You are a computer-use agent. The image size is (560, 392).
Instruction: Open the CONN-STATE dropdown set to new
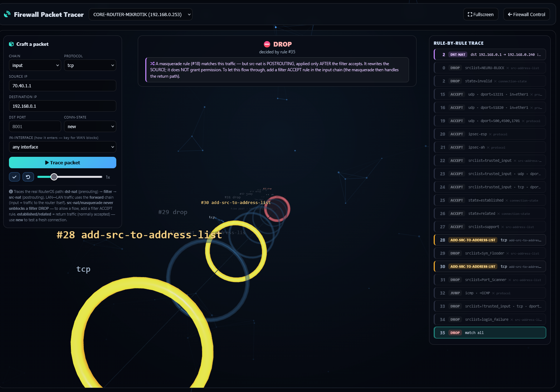point(90,126)
